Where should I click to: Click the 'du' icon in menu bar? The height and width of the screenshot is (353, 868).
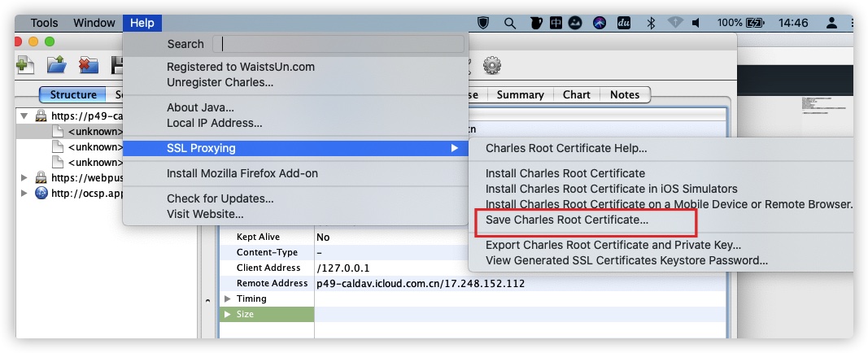(626, 24)
